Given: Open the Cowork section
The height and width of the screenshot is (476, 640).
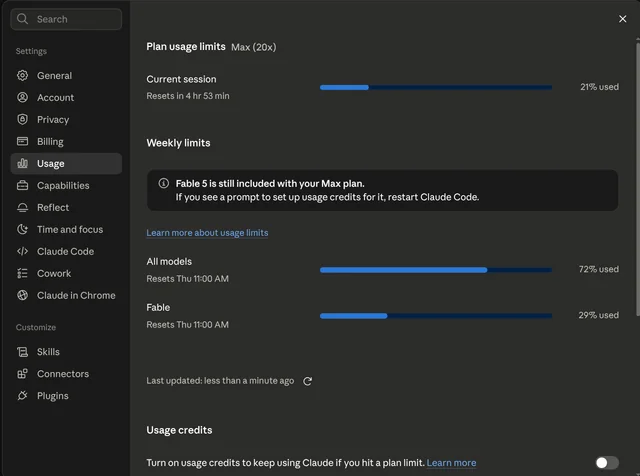Looking at the screenshot, I should pos(66,274).
